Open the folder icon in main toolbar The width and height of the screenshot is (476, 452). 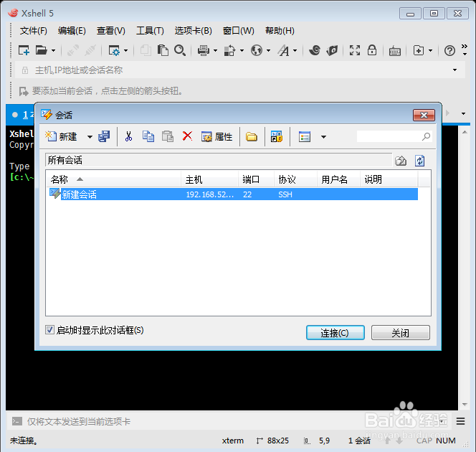click(41, 50)
